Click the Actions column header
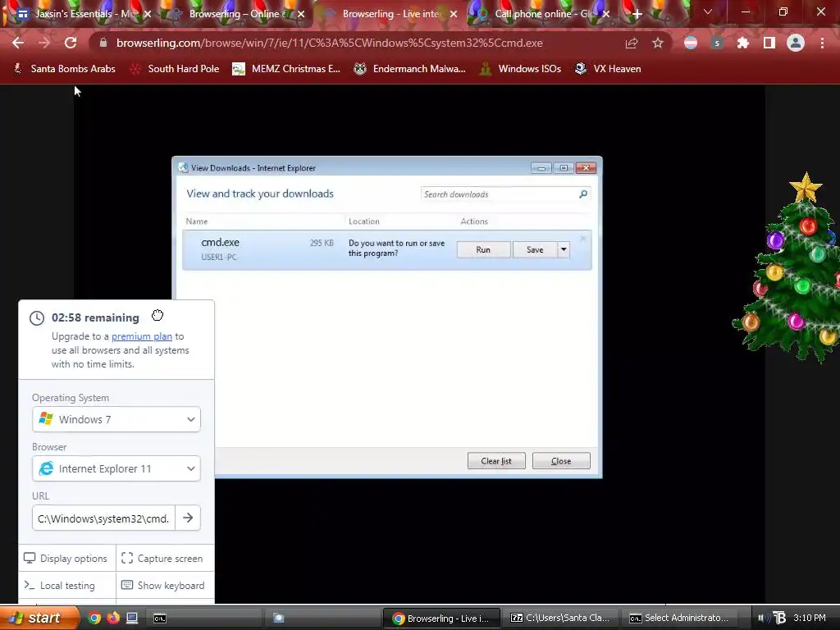This screenshot has height=630, width=840. 474,221
